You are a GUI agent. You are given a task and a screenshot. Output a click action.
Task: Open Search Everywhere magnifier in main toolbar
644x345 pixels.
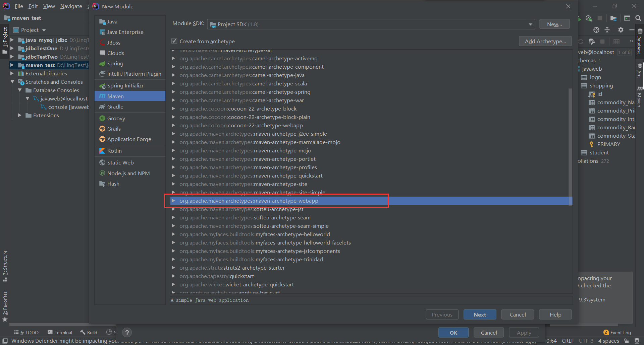pos(638,18)
